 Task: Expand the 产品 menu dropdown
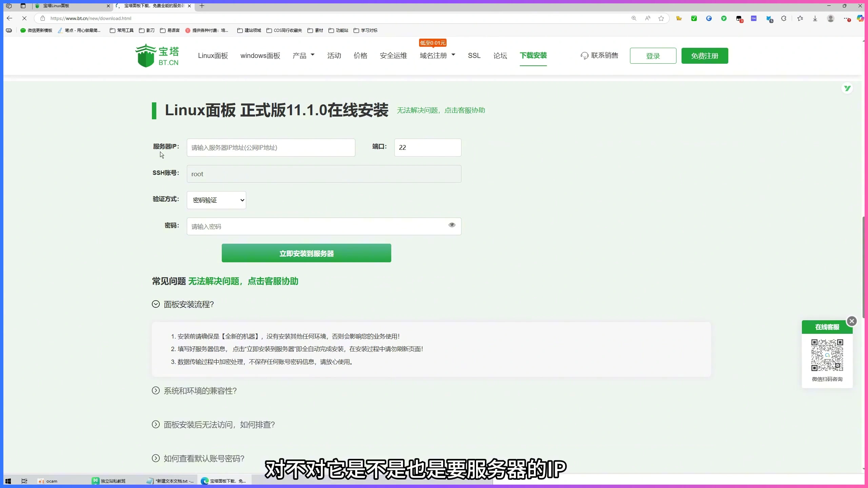[x=303, y=56]
